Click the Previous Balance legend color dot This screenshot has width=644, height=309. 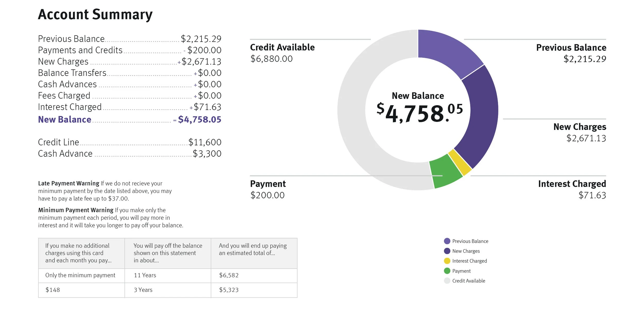[447, 241]
